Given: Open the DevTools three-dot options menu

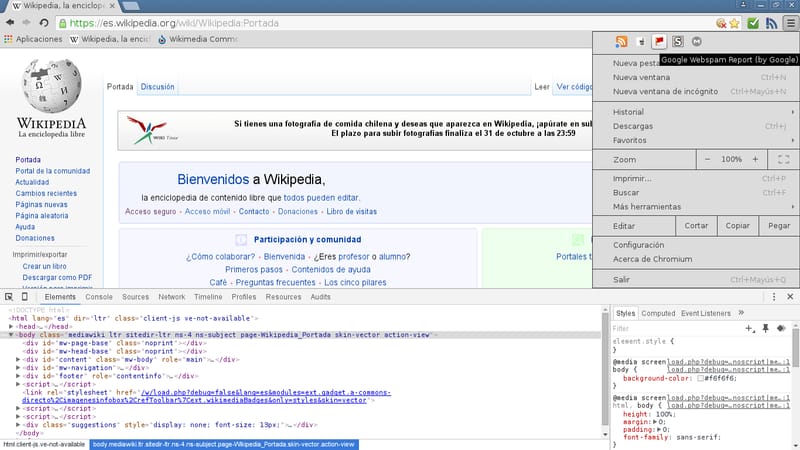Looking at the screenshot, I should tap(774, 297).
